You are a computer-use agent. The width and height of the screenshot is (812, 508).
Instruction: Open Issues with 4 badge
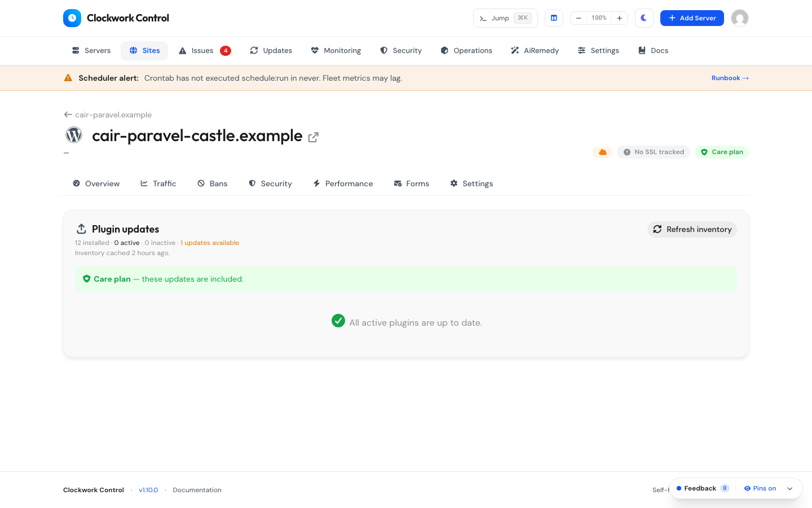point(205,51)
